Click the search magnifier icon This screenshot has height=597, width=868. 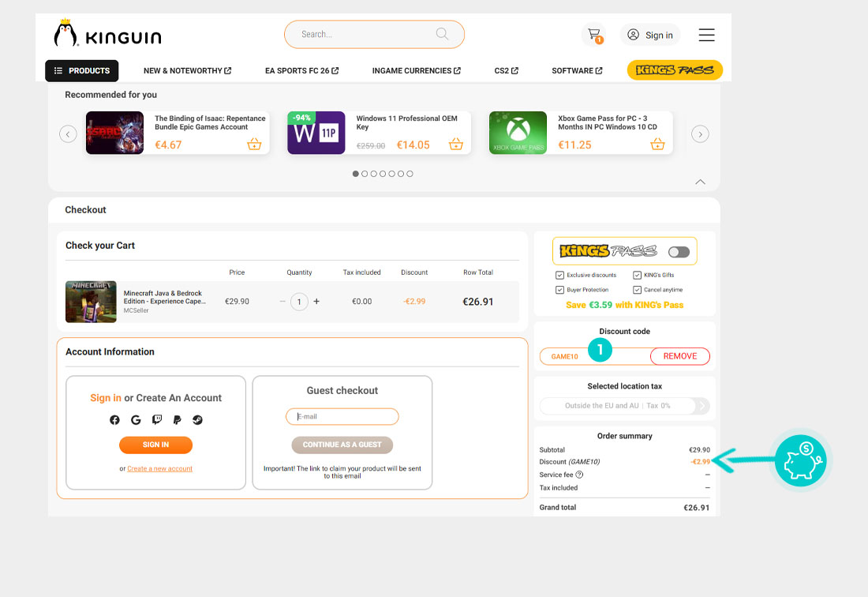[x=442, y=34]
